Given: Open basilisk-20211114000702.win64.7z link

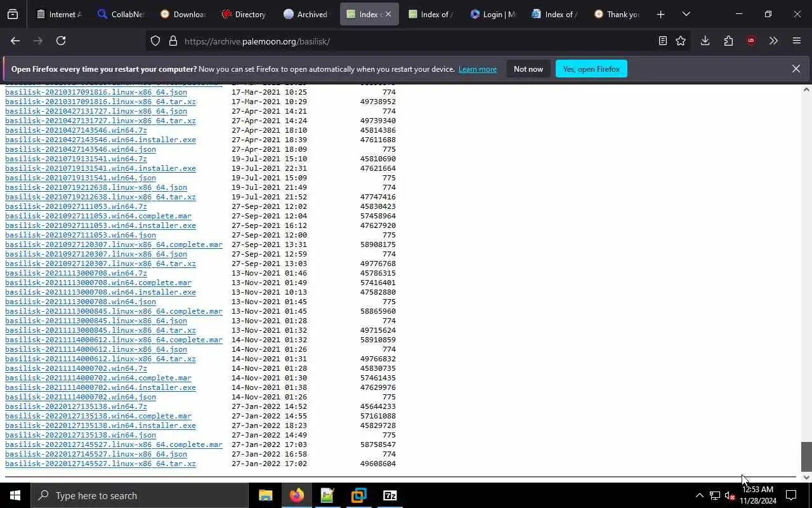Looking at the screenshot, I should point(76,368).
